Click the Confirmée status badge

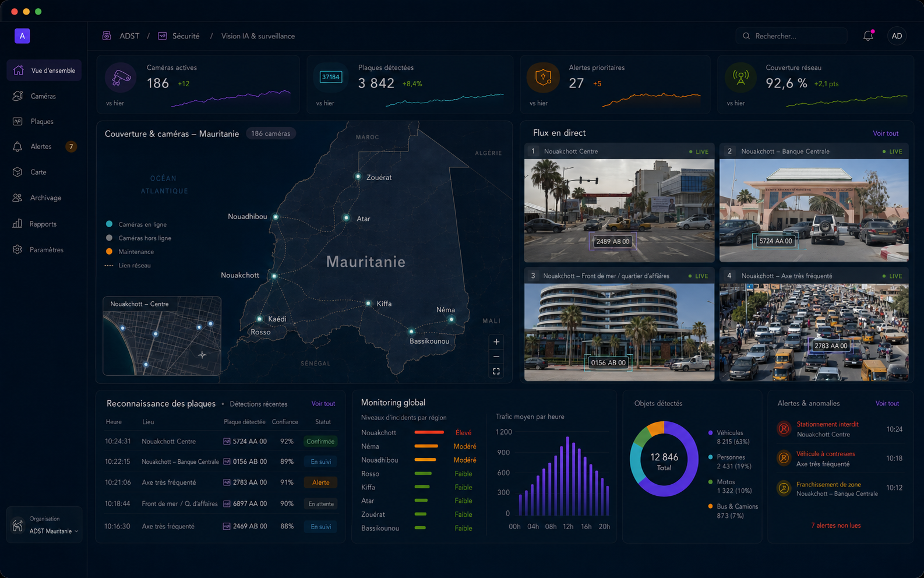point(320,442)
